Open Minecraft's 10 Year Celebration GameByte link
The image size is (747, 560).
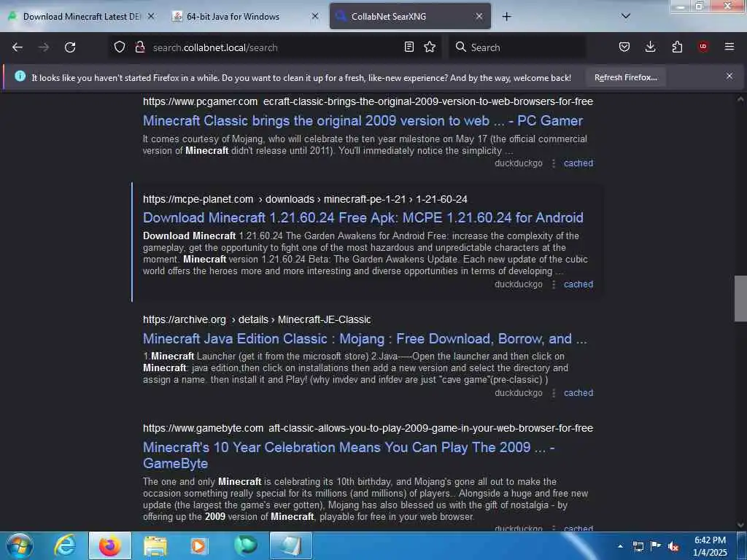pos(349,455)
